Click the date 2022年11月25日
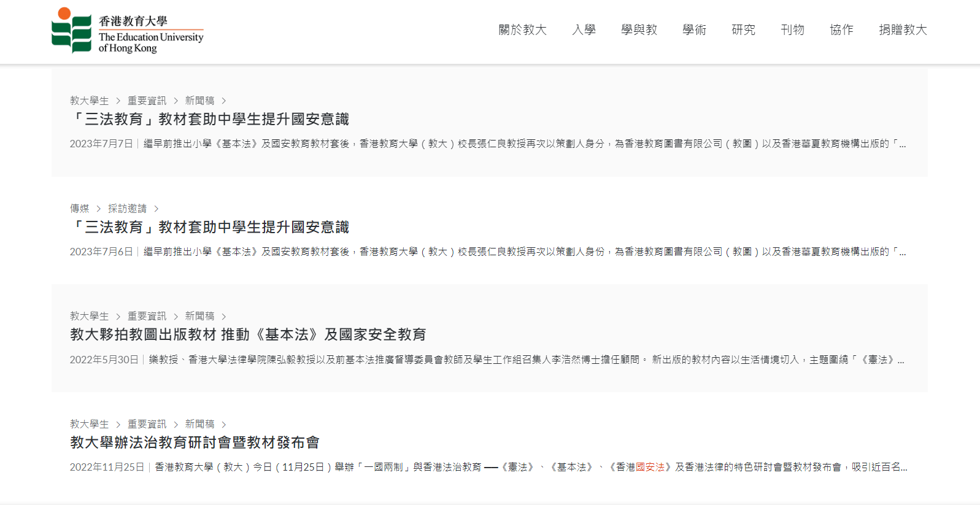Screen dimensions: 980x505 [x=107, y=467]
